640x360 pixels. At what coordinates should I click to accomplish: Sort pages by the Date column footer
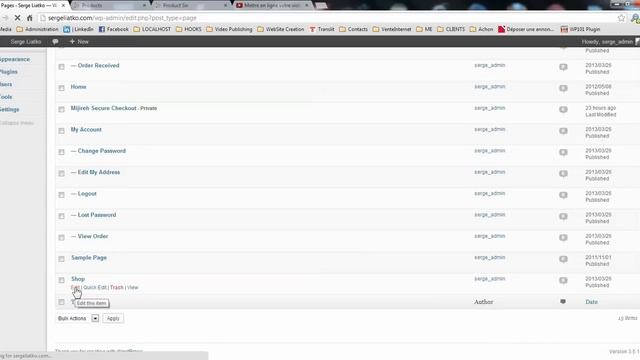[x=591, y=302]
